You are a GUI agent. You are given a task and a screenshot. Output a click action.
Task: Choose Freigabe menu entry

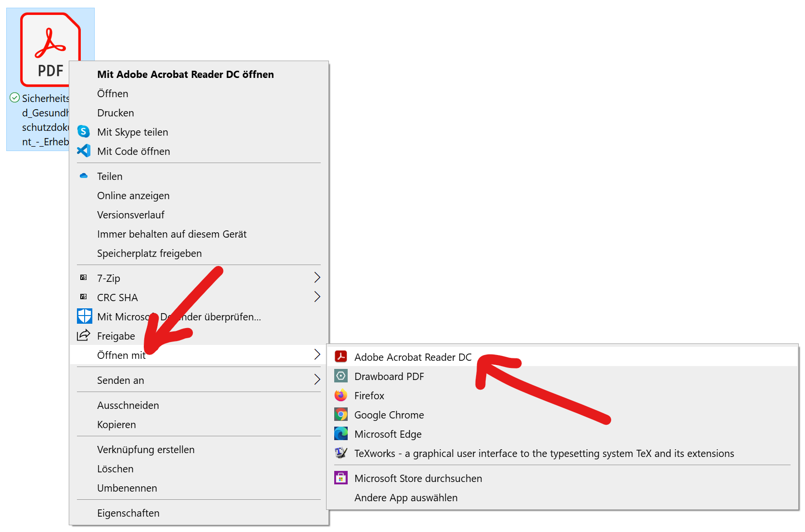coord(199,336)
